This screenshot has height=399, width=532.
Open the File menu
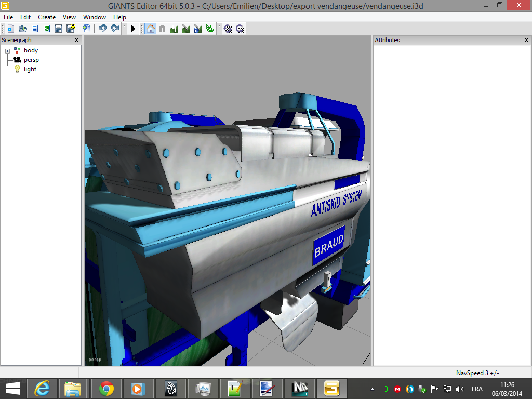click(x=8, y=17)
